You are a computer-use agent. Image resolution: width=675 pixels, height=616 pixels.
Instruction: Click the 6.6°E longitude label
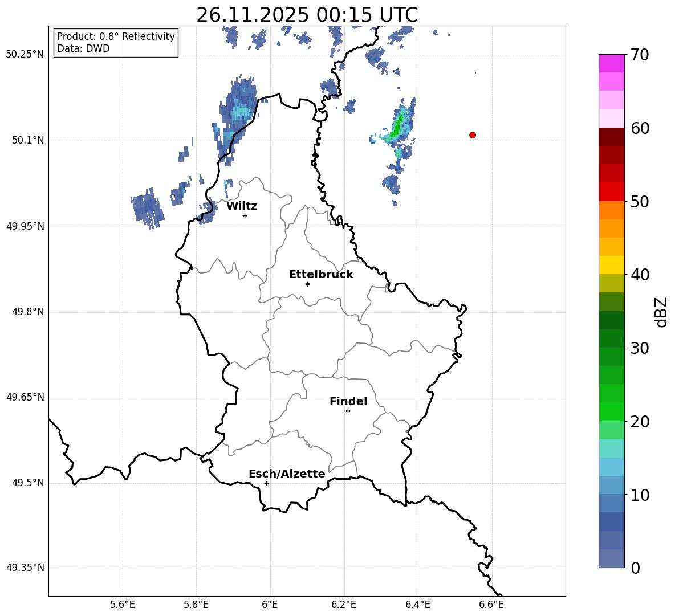(491, 605)
